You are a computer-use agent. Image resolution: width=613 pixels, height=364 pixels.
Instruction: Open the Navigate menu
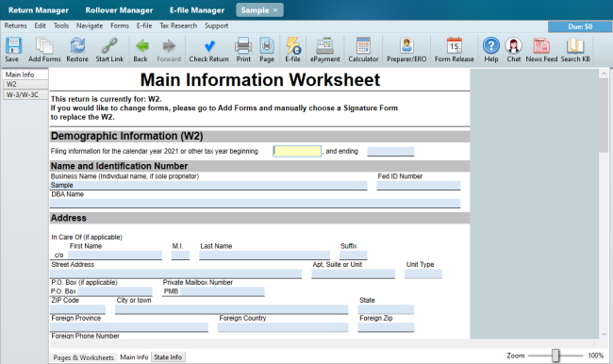click(x=90, y=25)
